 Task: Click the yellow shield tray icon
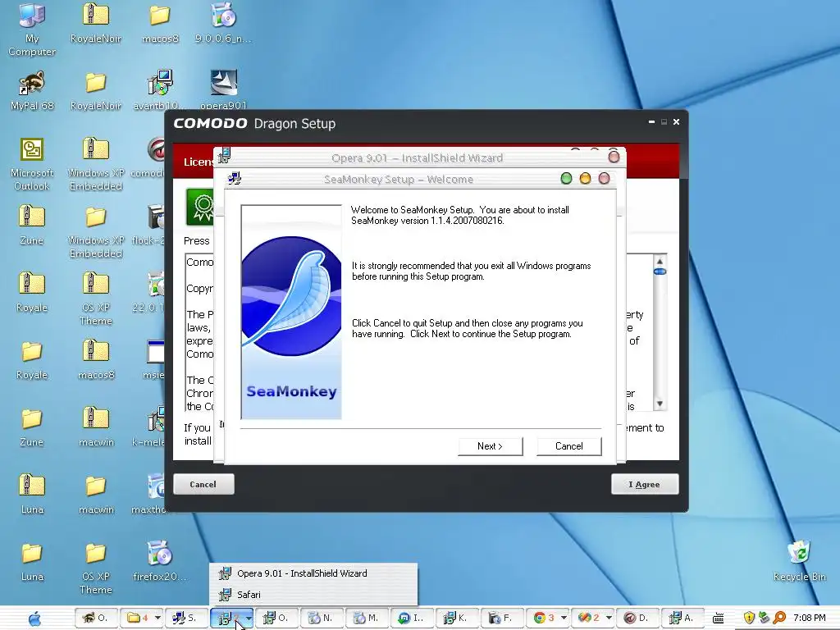click(749, 619)
